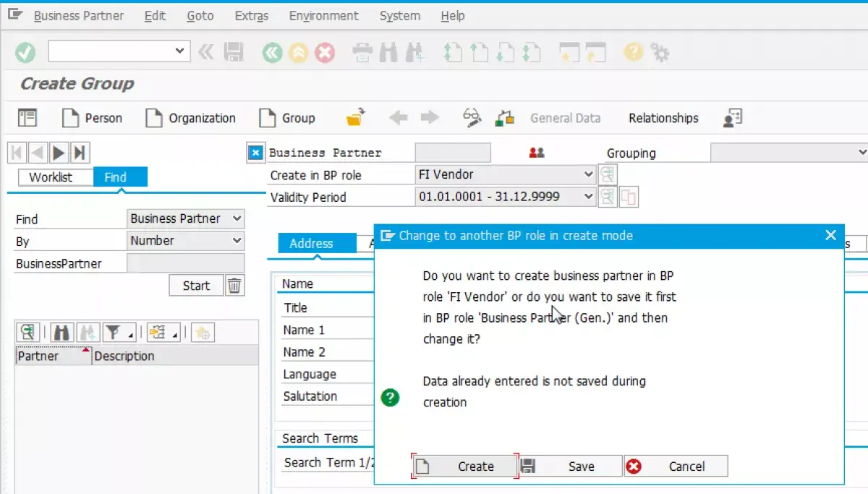Click the details icon above the Partner column

coord(27,332)
